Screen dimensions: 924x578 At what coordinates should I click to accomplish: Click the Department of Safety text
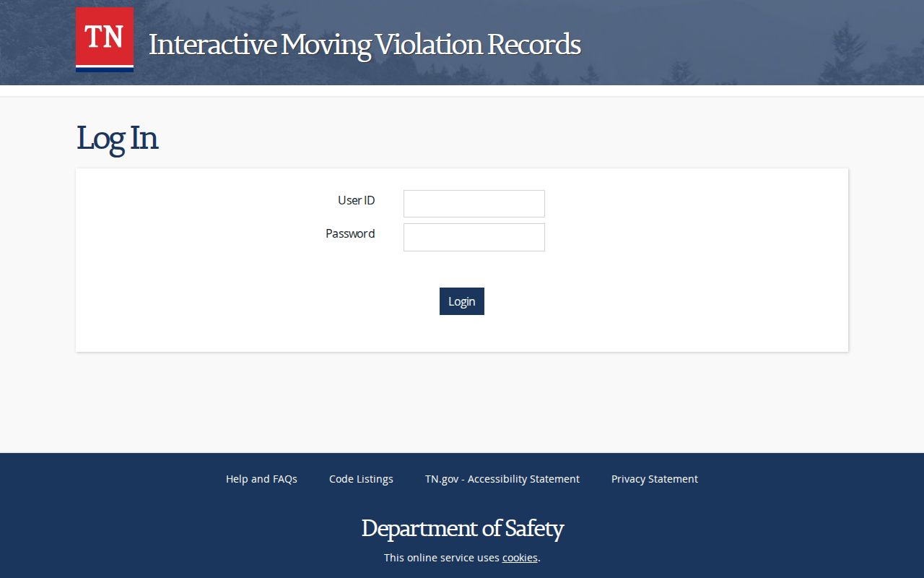462,528
